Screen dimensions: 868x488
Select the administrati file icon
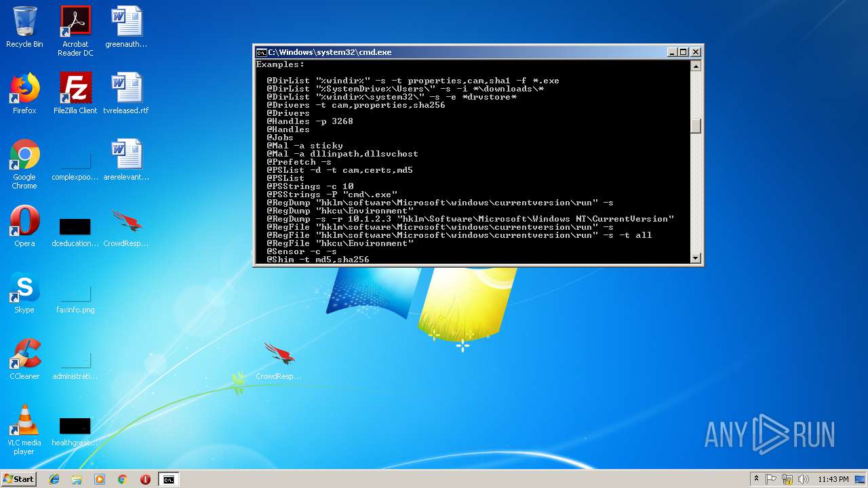tap(75, 365)
